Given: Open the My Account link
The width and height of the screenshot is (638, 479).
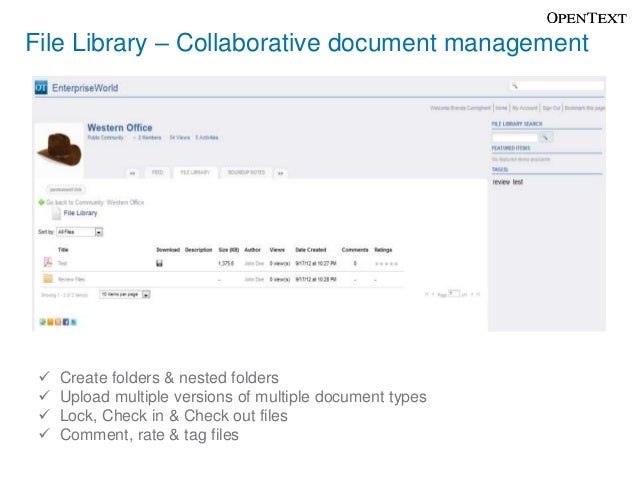Looking at the screenshot, I should point(525,108).
